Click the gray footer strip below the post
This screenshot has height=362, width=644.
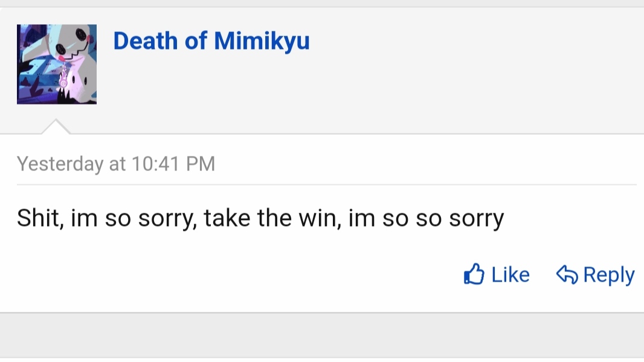(x=322, y=335)
